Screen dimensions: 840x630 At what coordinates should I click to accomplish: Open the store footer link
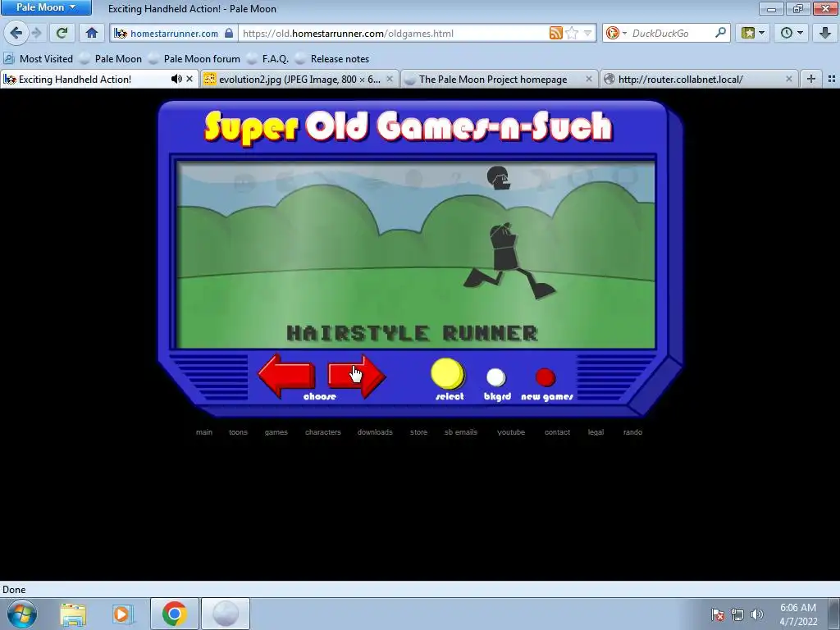pos(419,431)
